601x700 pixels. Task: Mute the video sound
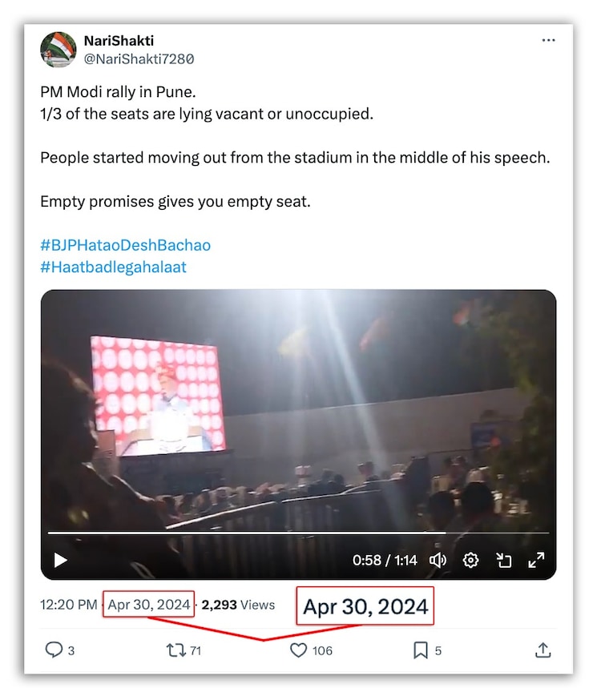point(438,560)
